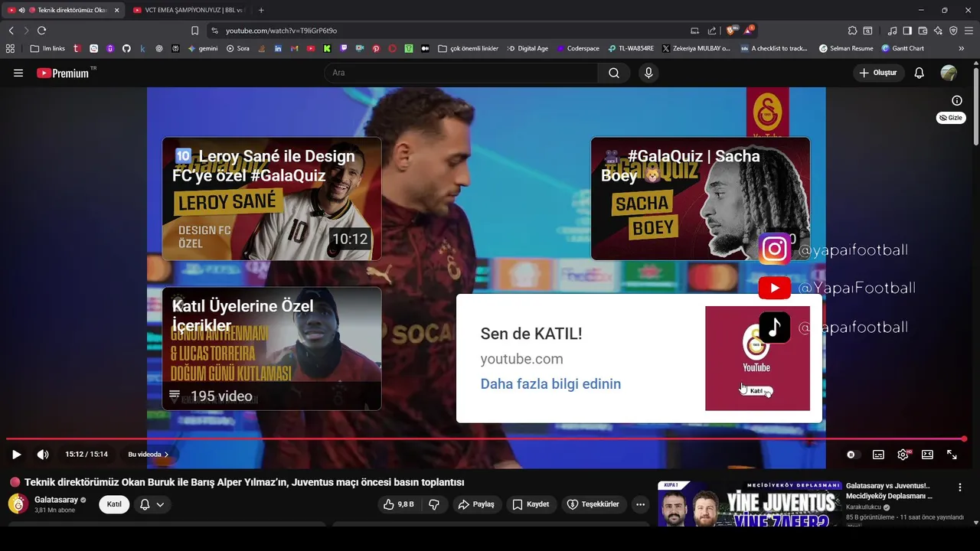Open a new browser tab
980x551 pixels.
pyautogui.click(x=261, y=10)
